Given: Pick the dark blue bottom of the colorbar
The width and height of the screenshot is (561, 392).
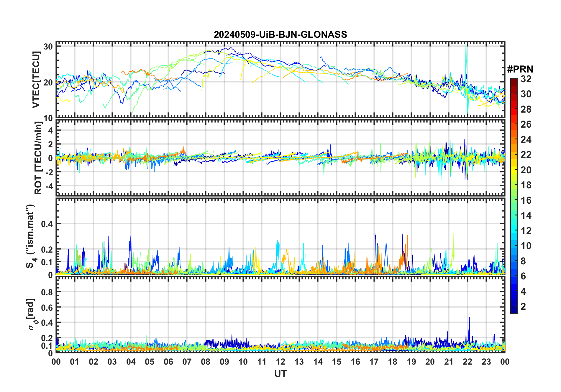Looking at the screenshot, I should [514, 311].
